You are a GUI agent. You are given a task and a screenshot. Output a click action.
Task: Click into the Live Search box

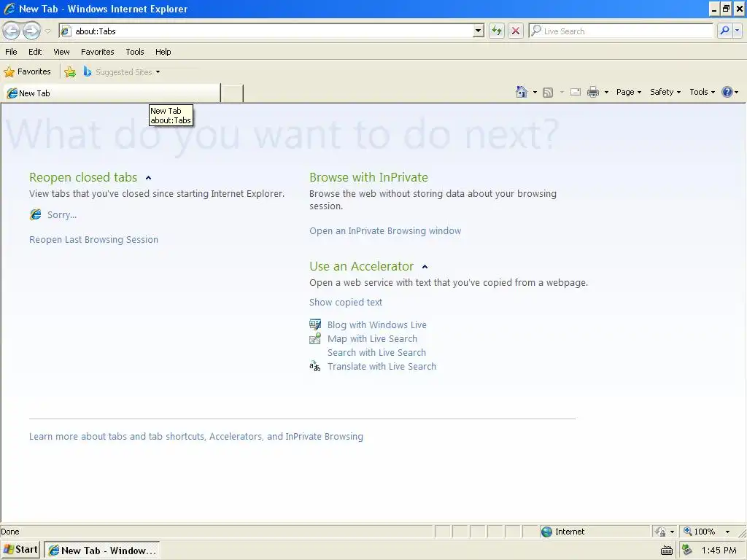(x=622, y=31)
